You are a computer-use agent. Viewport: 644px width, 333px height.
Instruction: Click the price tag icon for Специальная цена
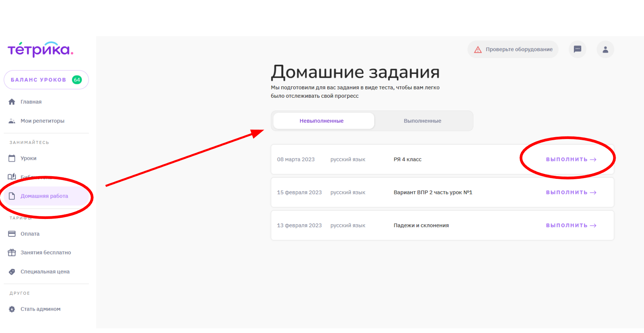coord(12,272)
